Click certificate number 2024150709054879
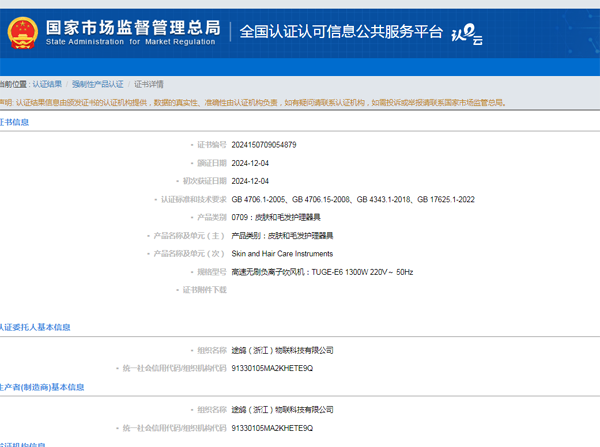 (x=264, y=145)
